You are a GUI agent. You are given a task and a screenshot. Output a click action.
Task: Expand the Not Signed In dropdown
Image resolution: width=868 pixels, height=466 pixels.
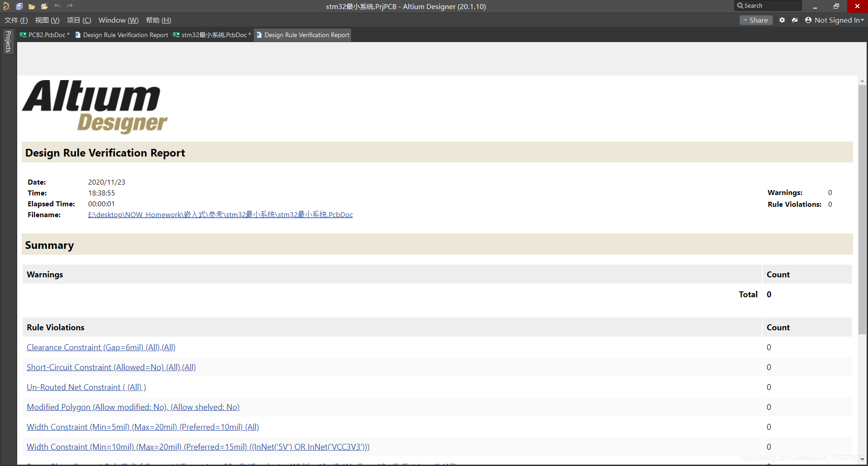point(835,20)
